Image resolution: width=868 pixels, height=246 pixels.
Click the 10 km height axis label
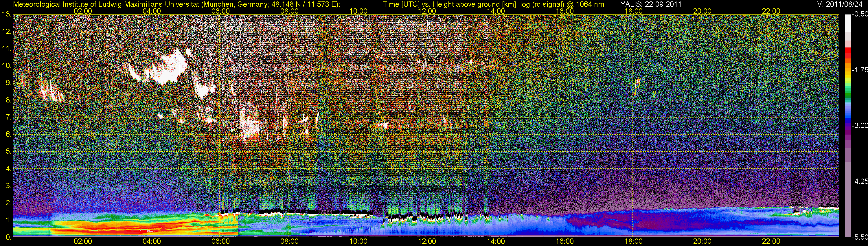6,66
